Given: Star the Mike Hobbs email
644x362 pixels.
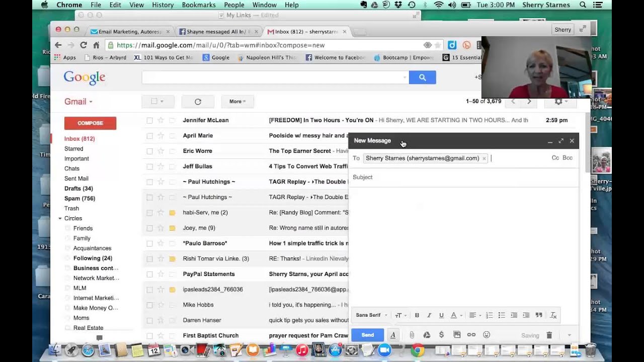Looking at the screenshot, I should [161, 305].
